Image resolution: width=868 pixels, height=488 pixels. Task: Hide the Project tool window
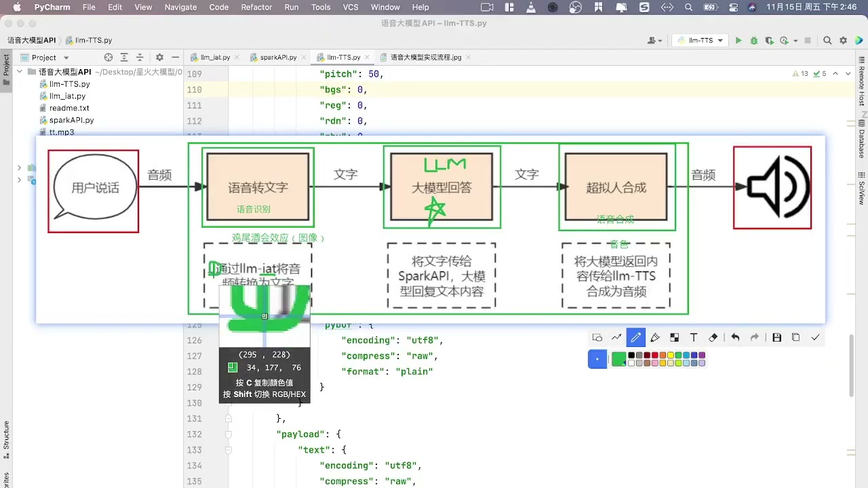[175, 58]
